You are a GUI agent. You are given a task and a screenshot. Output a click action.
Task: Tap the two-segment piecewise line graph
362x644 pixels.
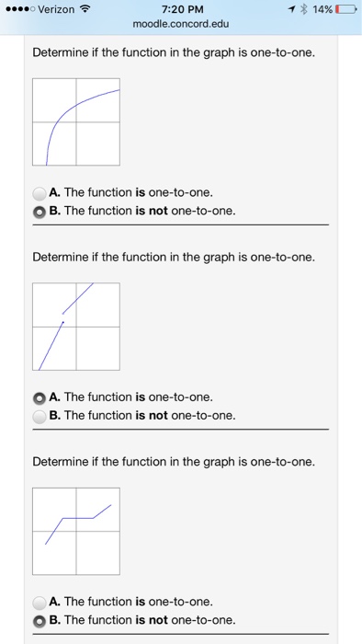point(76,327)
